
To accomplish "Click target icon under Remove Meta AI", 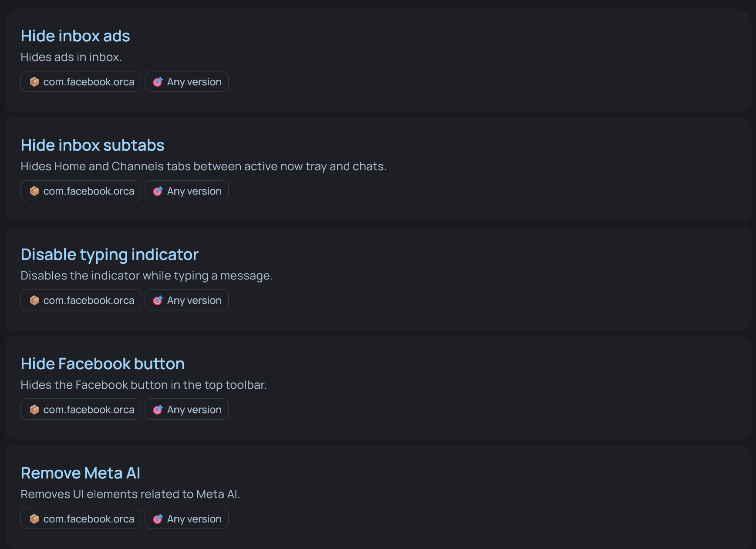I will pos(158,519).
